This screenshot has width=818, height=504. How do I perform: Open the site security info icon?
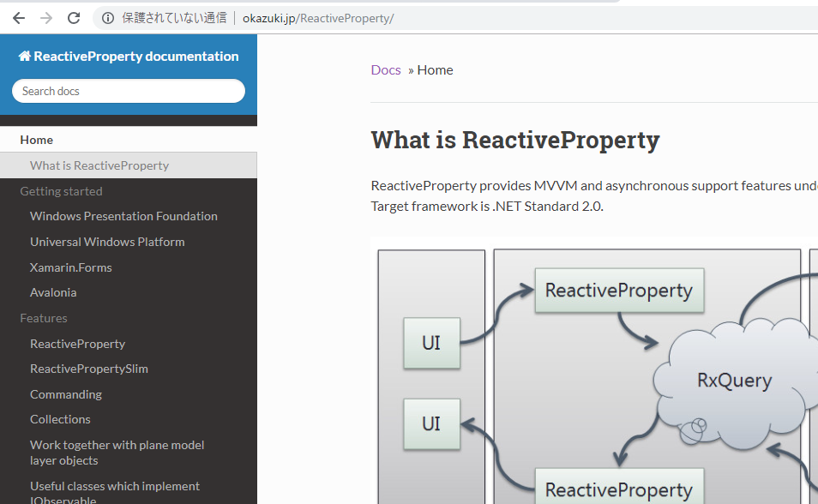pyautogui.click(x=108, y=18)
